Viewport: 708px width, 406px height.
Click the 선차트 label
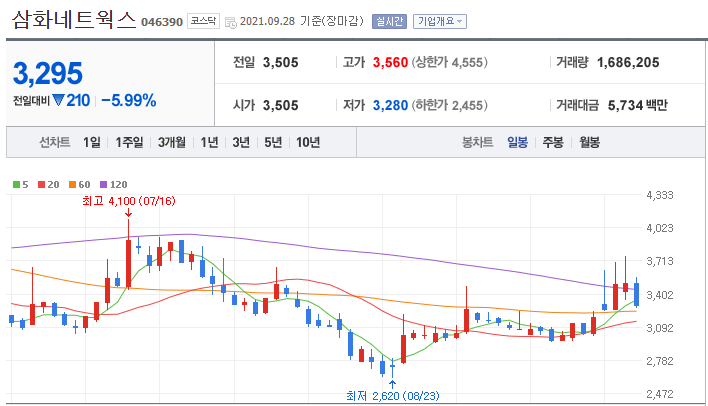[55, 143]
